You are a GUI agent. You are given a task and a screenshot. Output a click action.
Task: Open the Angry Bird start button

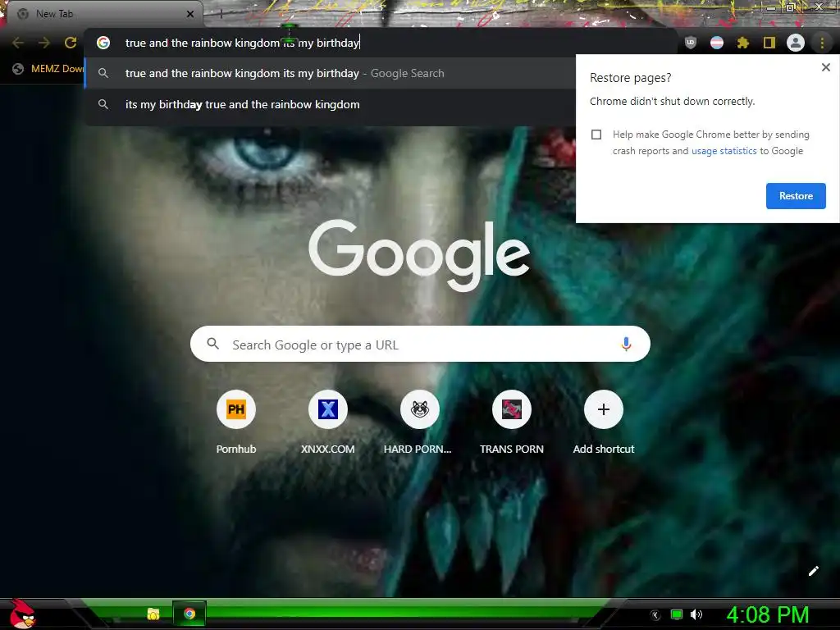pos(22,614)
